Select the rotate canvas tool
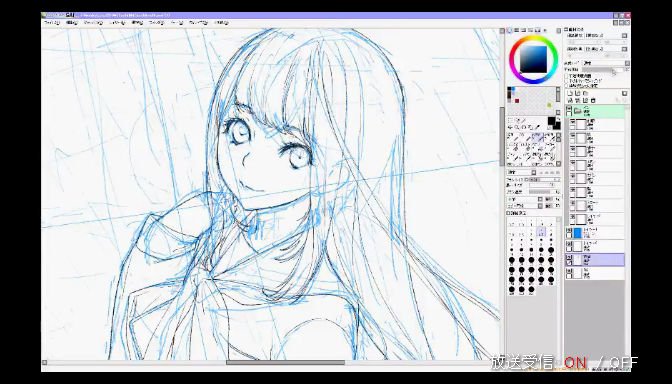 523,127
